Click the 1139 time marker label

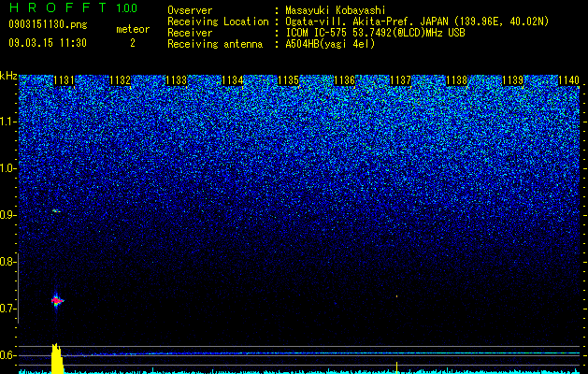click(512, 80)
